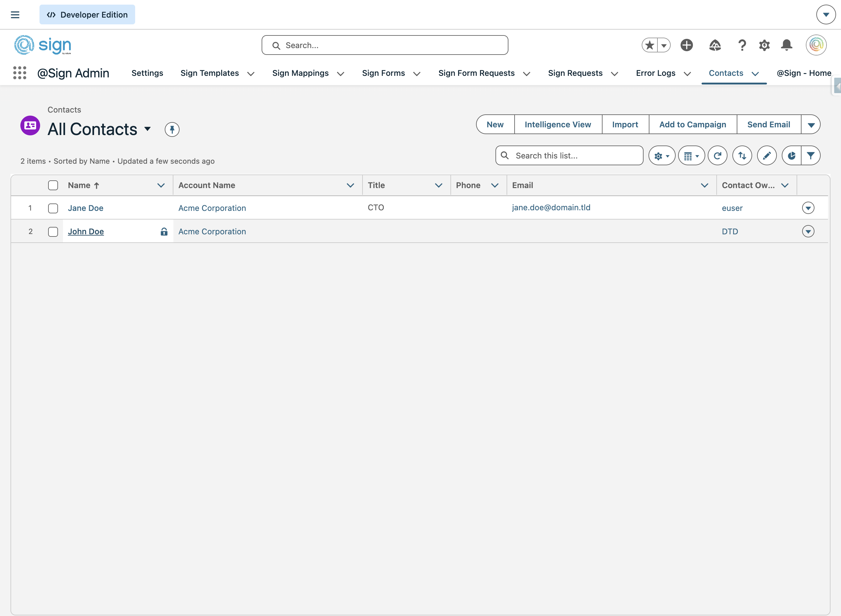
Task: Open the Error Logs tab
Action: 655,73
